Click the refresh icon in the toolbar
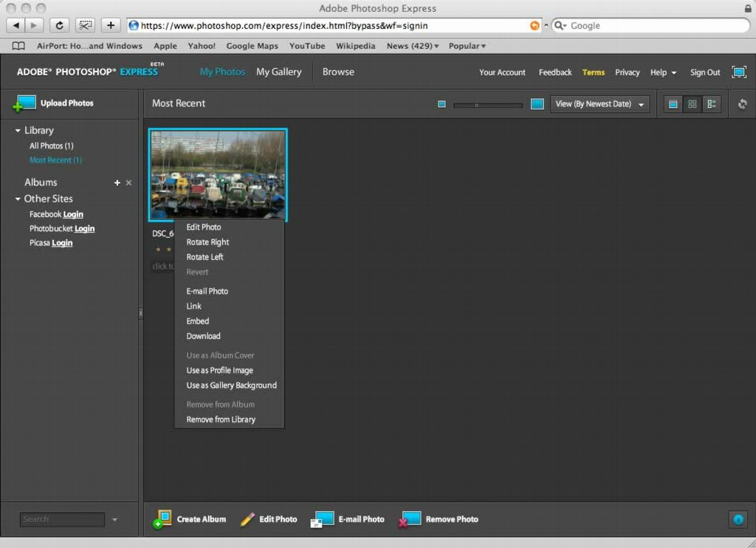Image resolution: width=756 pixels, height=548 pixels. click(x=742, y=104)
